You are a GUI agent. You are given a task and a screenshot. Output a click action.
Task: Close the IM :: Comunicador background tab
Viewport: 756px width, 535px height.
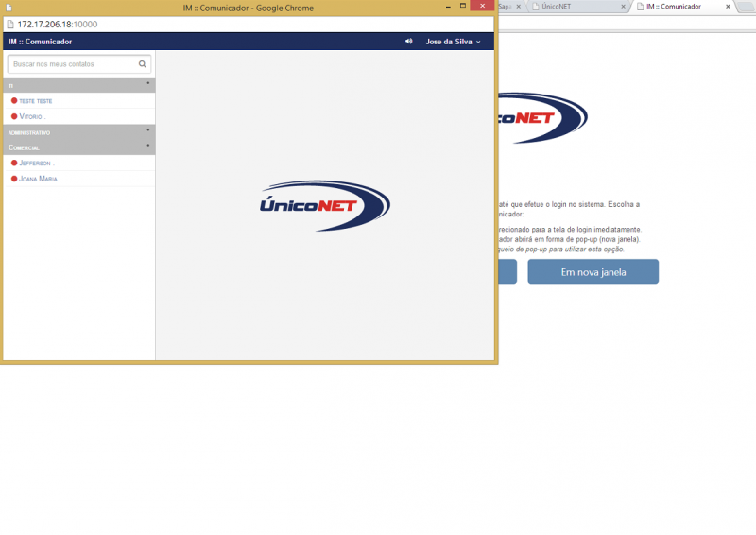click(728, 7)
